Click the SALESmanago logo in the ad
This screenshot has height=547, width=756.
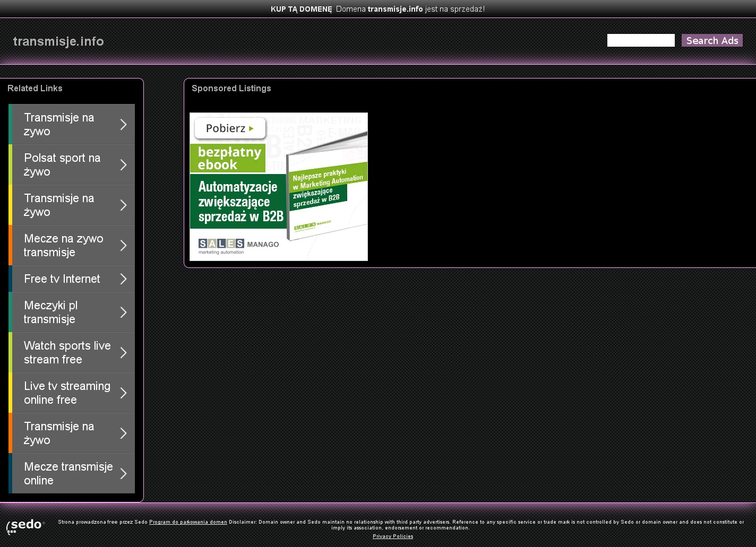[238, 246]
